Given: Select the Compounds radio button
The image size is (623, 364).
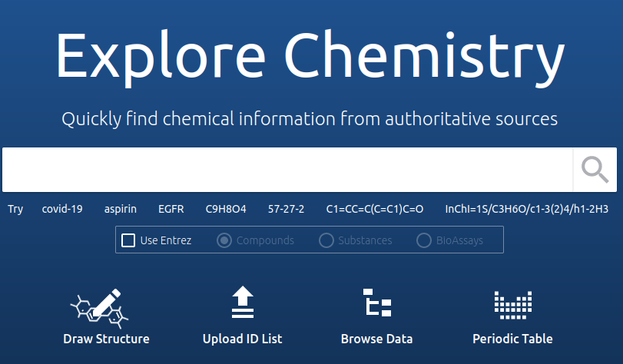Looking at the screenshot, I should pyautogui.click(x=224, y=240).
